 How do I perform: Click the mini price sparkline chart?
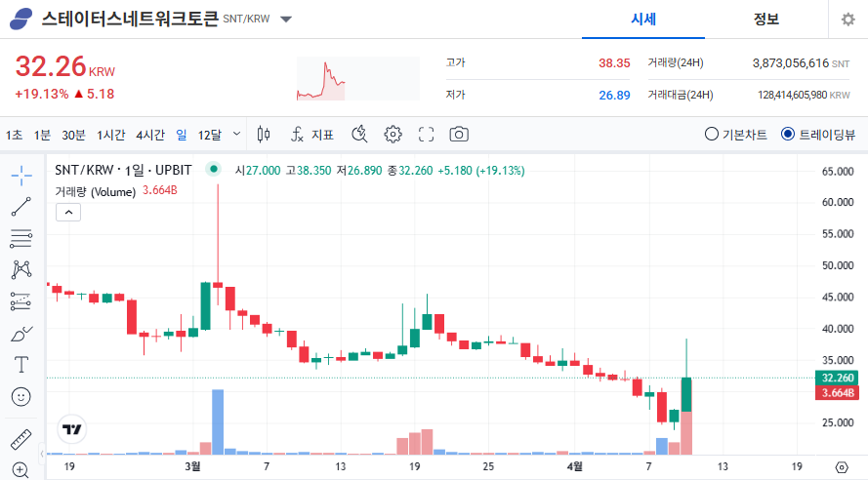(357, 78)
